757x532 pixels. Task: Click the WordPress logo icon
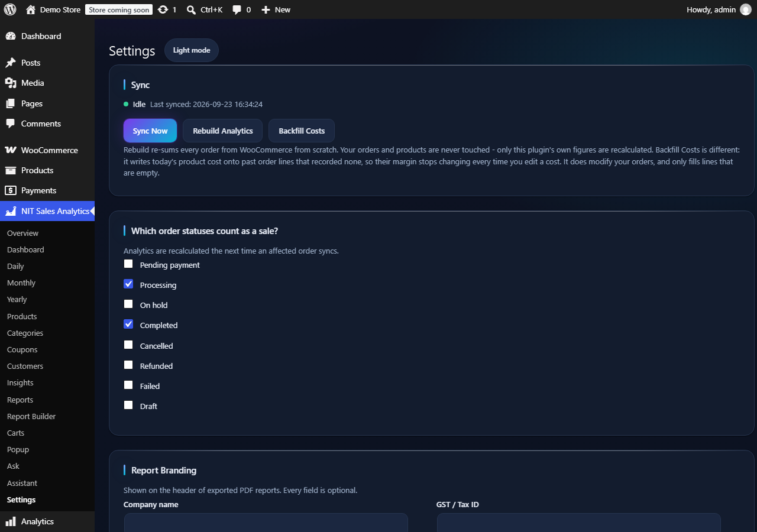[x=10, y=9]
